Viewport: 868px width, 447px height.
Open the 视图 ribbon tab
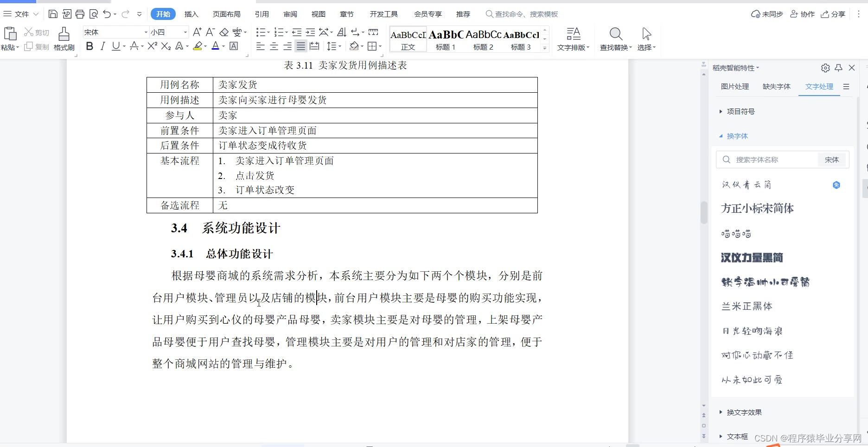(319, 14)
